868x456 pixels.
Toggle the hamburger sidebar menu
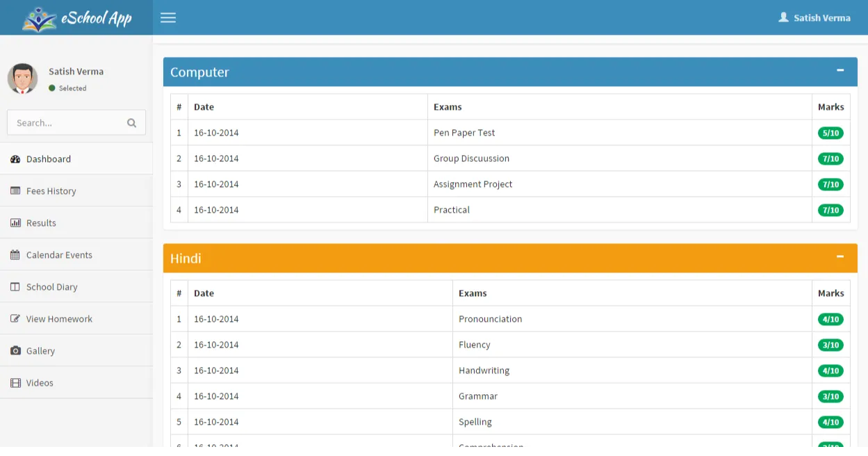click(167, 17)
